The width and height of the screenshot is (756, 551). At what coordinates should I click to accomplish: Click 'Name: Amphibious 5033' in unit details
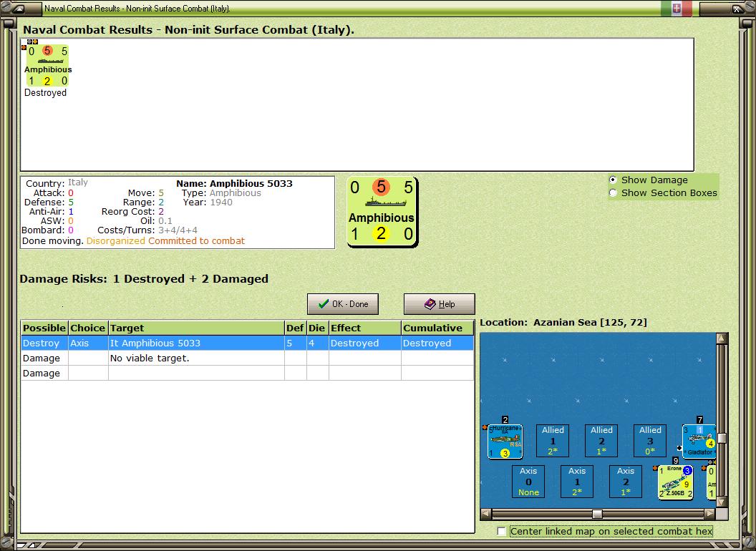(234, 183)
